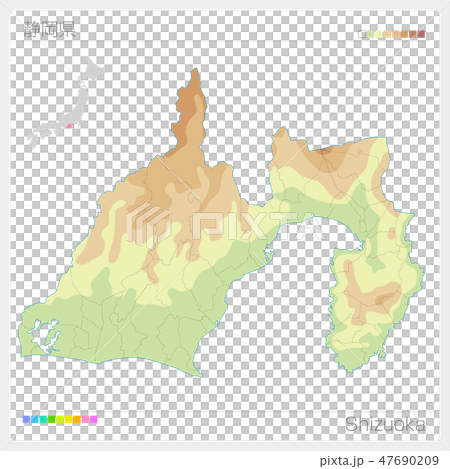Image resolution: width=450 pixels, height=469 pixels.
Task: Open the pixta.jp link text
Action: 342,461
